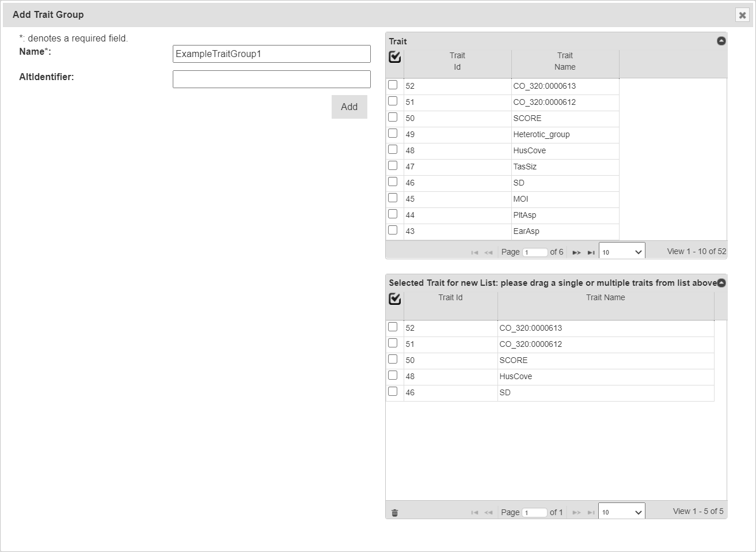Image resolution: width=756 pixels, height=552 pixels.
Task: Toggle select-all checkbox in Trait grid header
Action: coord(395,57)
